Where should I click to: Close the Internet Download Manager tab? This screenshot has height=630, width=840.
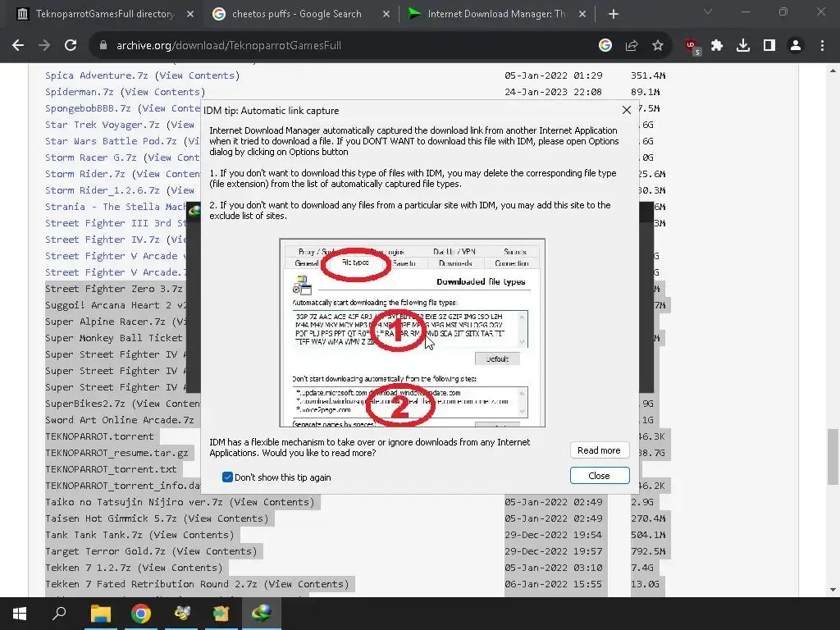[582, 14]
